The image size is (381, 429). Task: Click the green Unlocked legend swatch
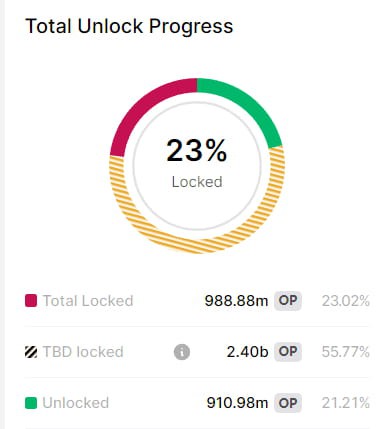pos(31,403)
